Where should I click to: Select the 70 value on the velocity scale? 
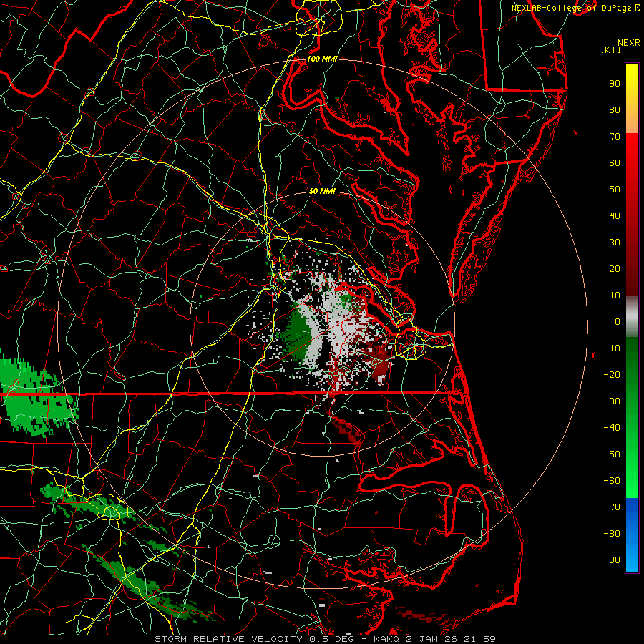pyautogui.click(x=615, y=137)
